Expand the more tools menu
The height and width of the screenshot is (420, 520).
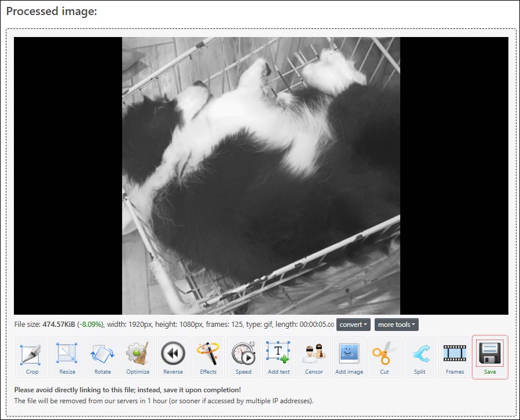396,325
